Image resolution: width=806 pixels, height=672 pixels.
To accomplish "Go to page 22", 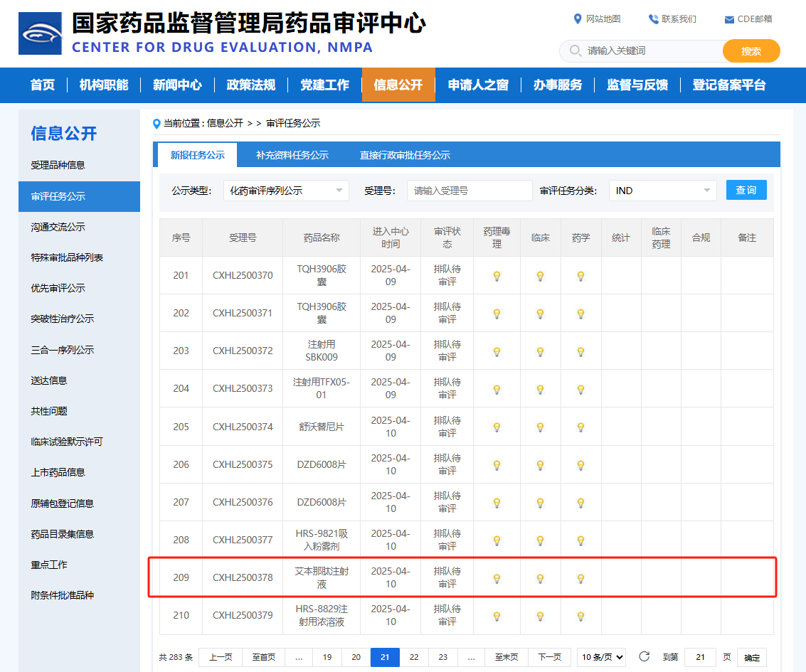I will coord(414,657).
